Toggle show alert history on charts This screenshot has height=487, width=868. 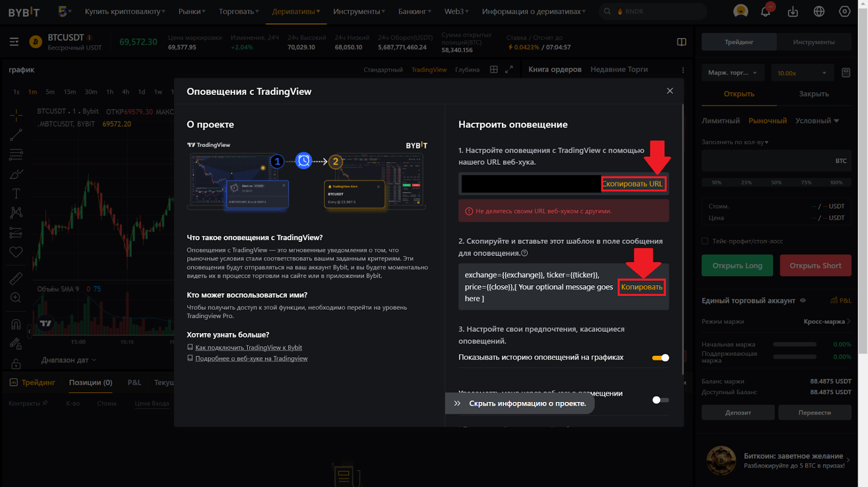[x=660, y=357]
